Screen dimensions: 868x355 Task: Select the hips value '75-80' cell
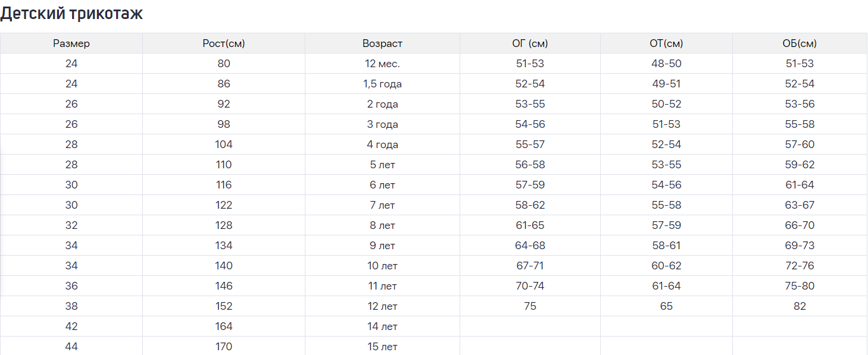tap(800, 286)
